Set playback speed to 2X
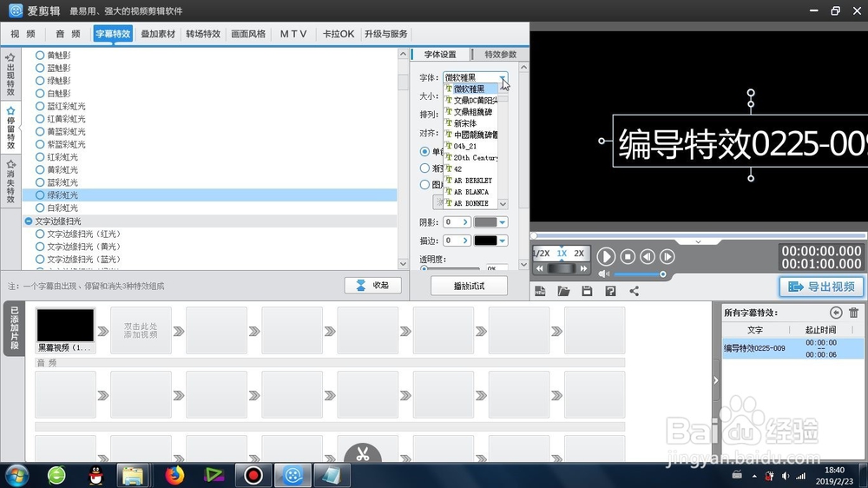 click(579, 254)
